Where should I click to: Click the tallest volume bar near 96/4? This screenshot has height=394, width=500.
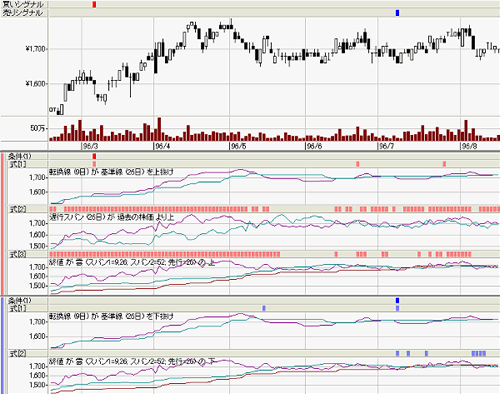pos(159,129)
